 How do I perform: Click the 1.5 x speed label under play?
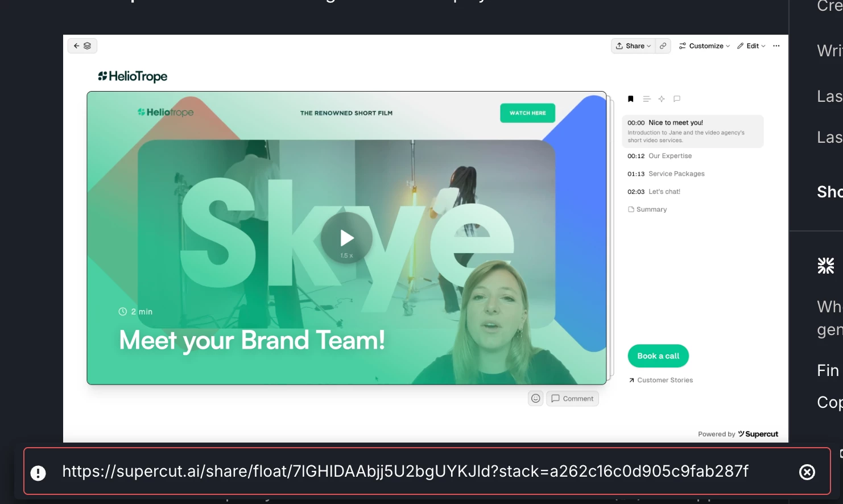346,256
